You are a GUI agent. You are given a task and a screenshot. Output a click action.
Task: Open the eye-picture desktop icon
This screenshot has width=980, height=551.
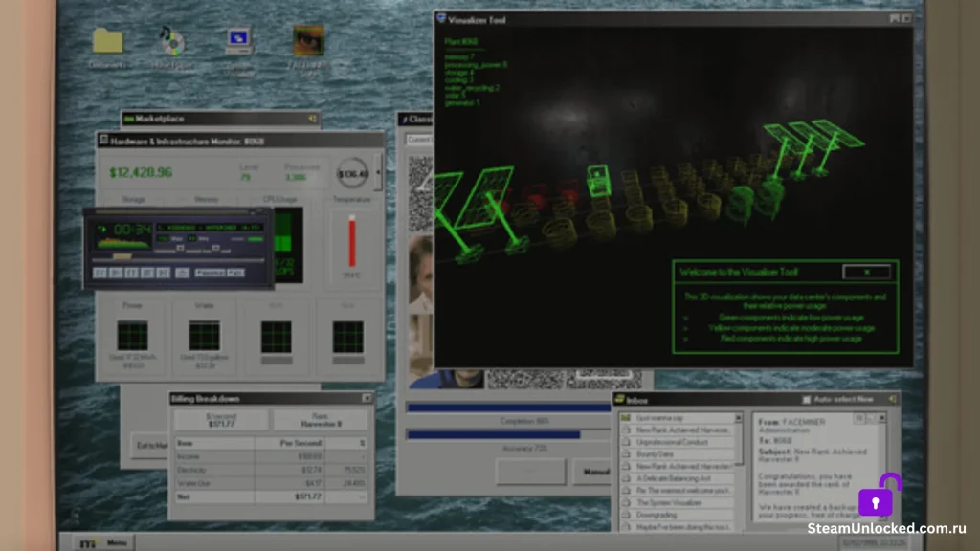(308, 40)
